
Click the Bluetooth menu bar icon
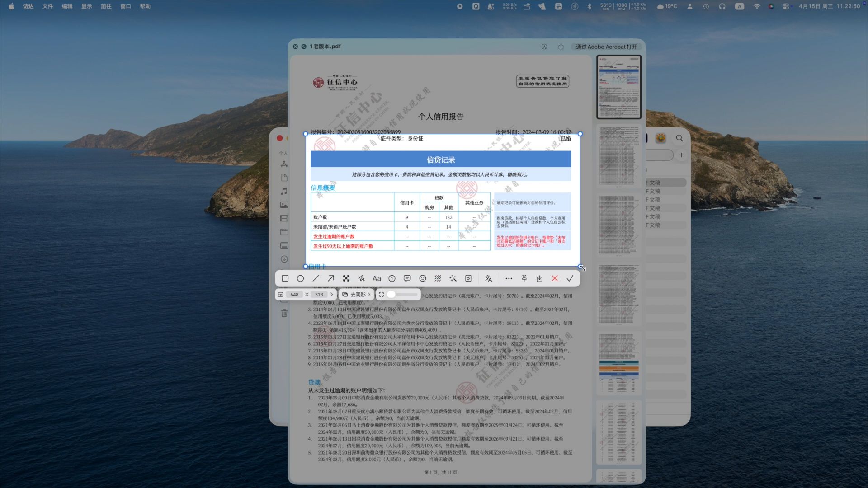pyautogui.click(x=589, y=6)
